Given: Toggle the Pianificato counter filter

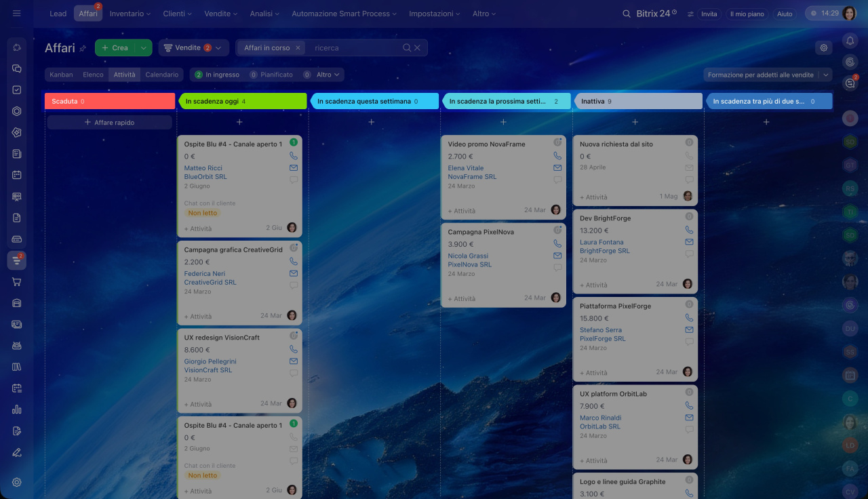Looking at the screenshot, I should (271, 75).
